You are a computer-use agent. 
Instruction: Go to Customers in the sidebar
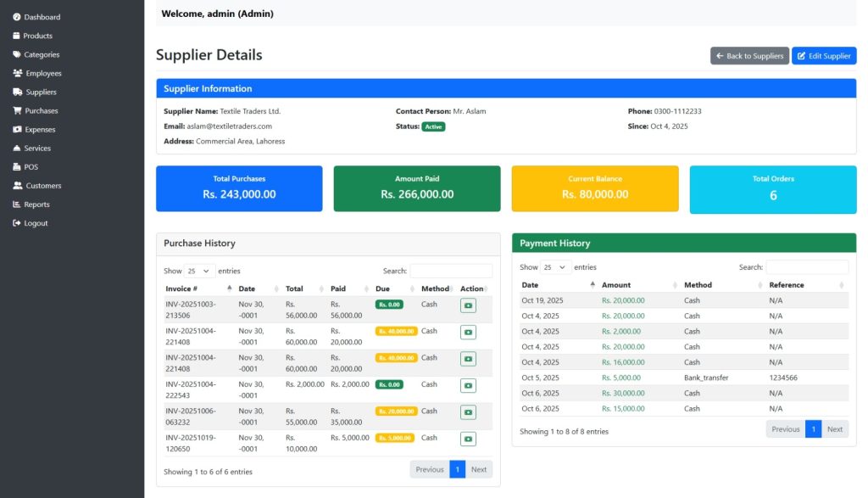43,186
